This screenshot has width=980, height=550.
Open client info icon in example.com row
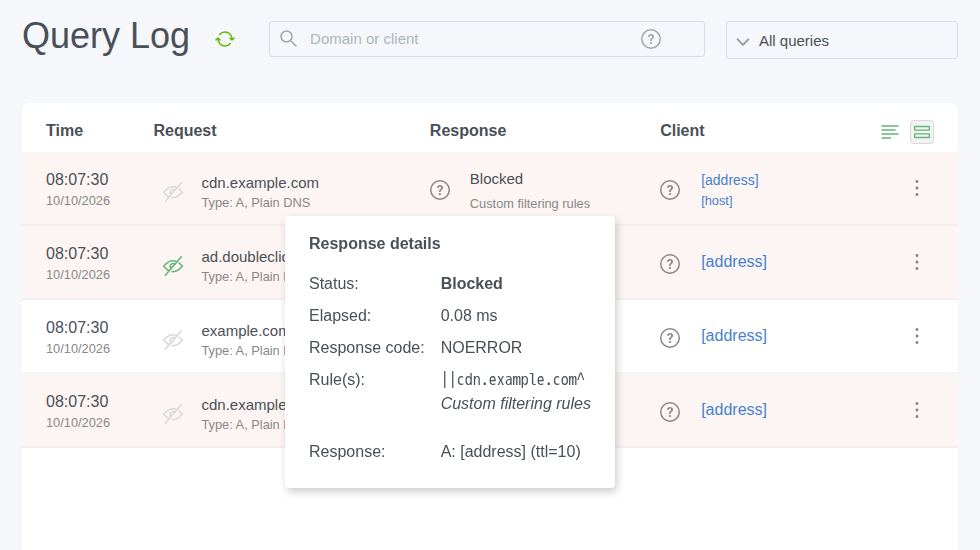(670, 338)
